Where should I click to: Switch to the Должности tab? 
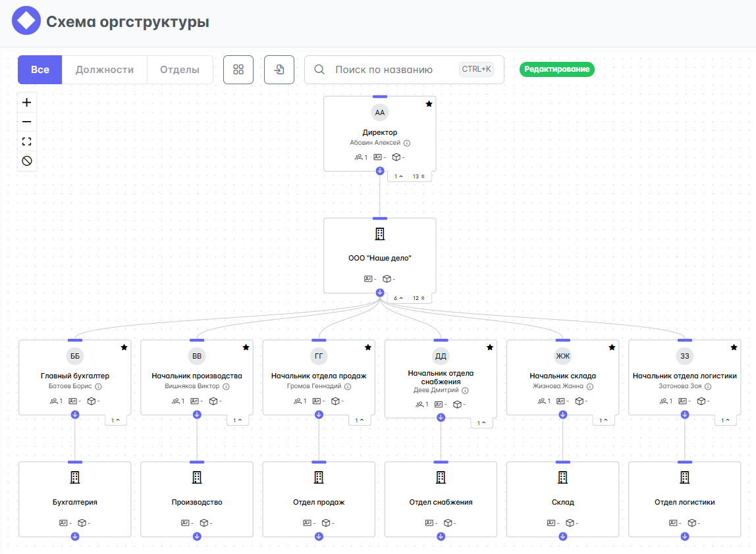tap(105, 70)
